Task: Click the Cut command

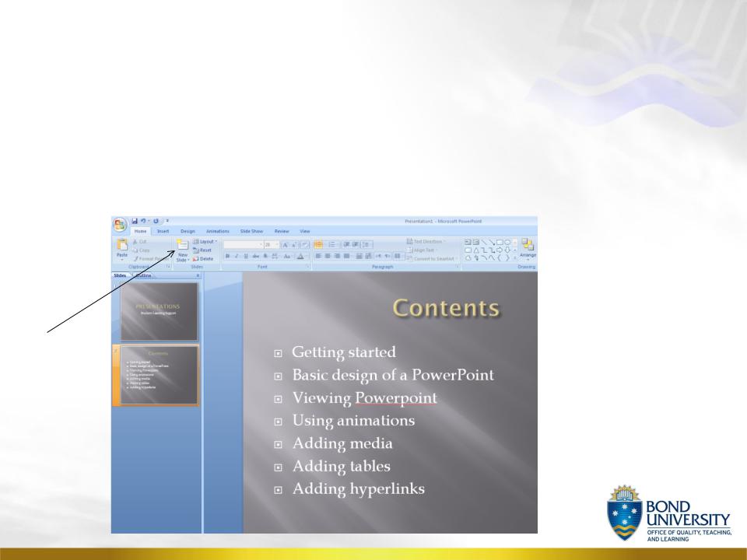Action: point(140,242)
